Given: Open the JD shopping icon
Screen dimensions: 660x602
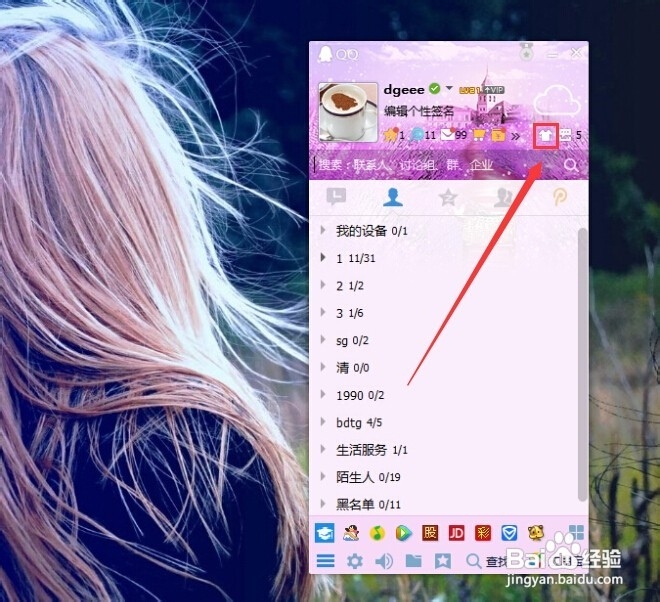Looking at the screenshot, I should pos(457,533).
